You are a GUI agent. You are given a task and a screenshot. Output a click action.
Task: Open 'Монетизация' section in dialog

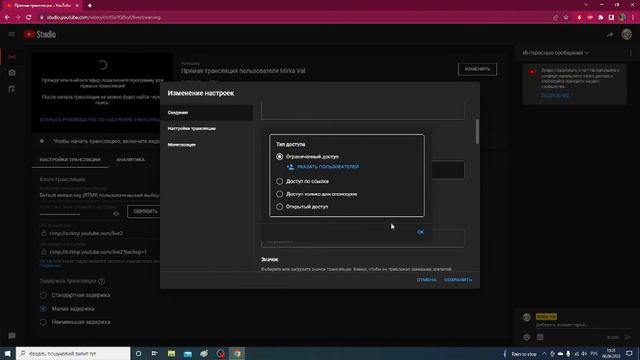(x=207, y=144)
